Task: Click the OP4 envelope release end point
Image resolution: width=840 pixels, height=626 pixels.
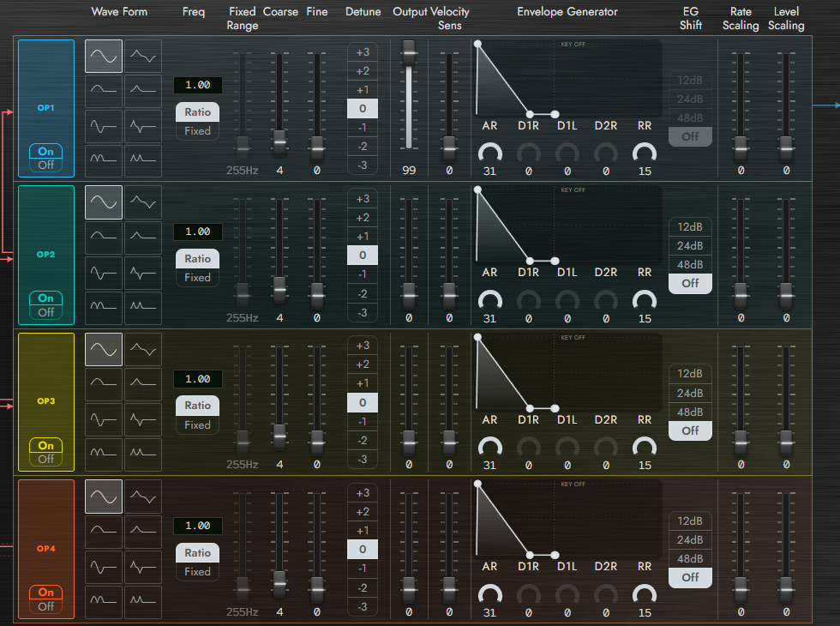Action: [x=555, y=556]
